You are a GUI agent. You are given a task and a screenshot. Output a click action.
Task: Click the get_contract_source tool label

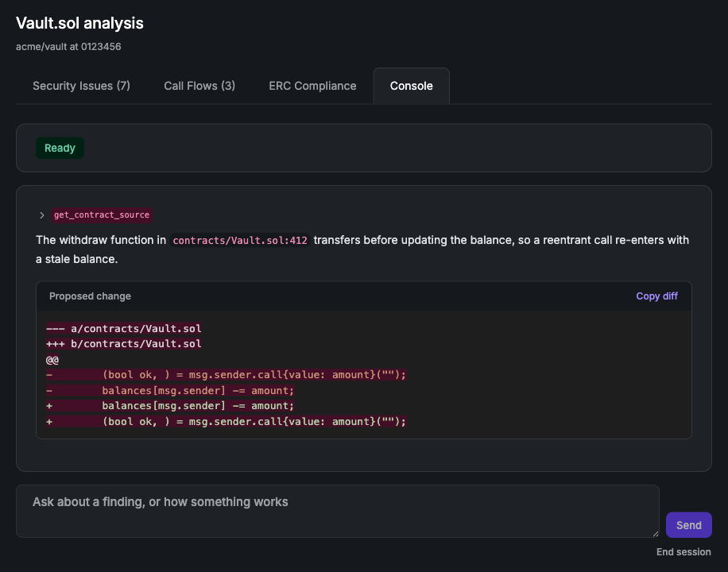point(102,215)
